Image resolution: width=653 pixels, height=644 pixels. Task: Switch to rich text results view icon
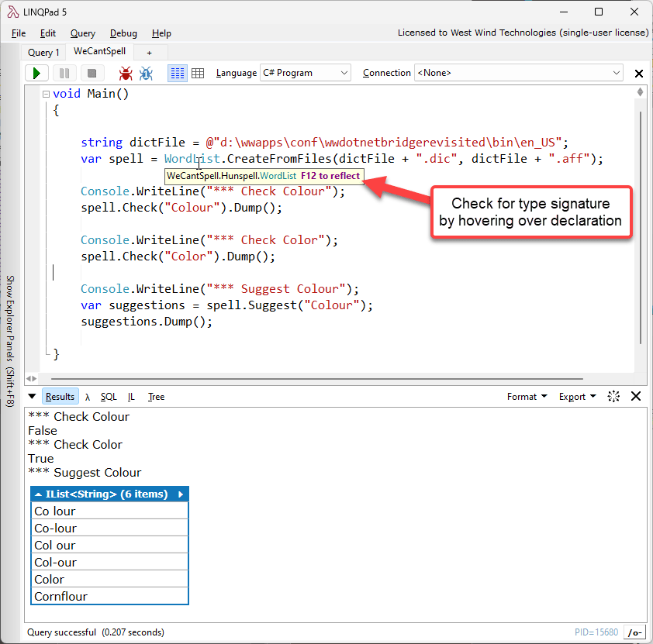coord(177,73)
